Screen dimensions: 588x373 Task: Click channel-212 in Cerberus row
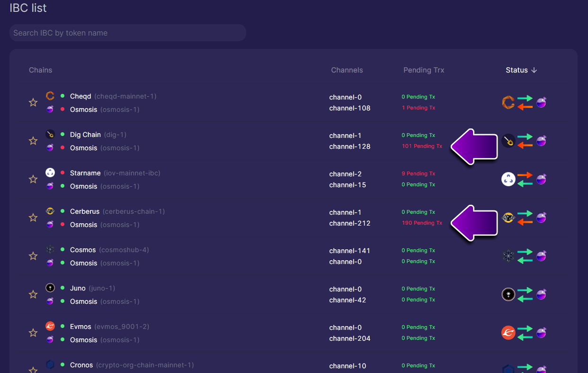(350, 223)
